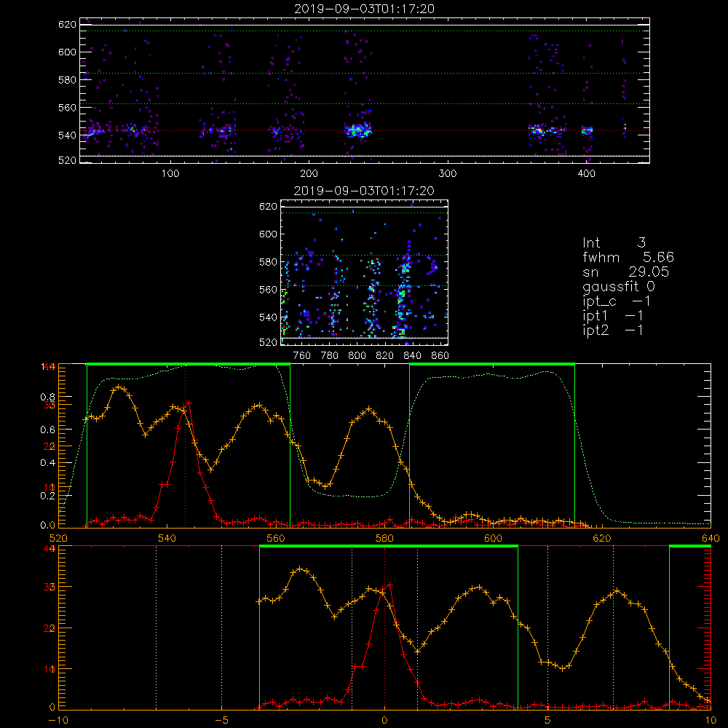Click the '400' x-axis label of top image
The image size is (728, 728).
coord(586,174)
